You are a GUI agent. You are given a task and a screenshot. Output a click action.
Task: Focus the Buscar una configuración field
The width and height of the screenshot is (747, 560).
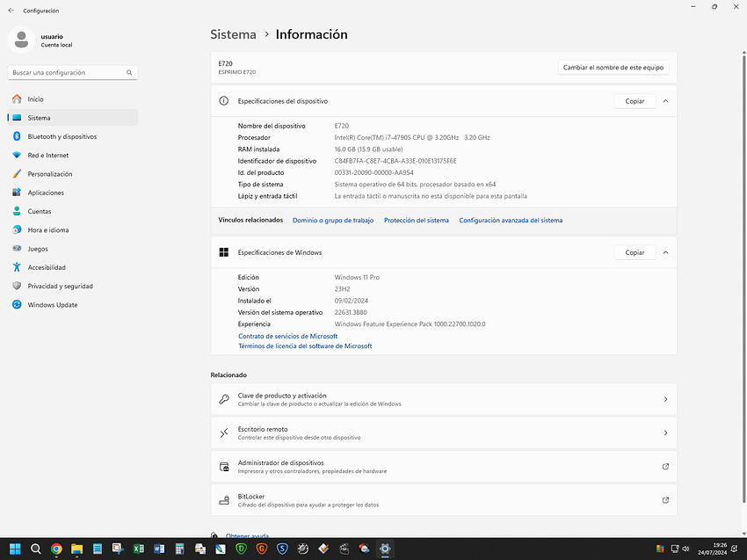pos(73,72)
